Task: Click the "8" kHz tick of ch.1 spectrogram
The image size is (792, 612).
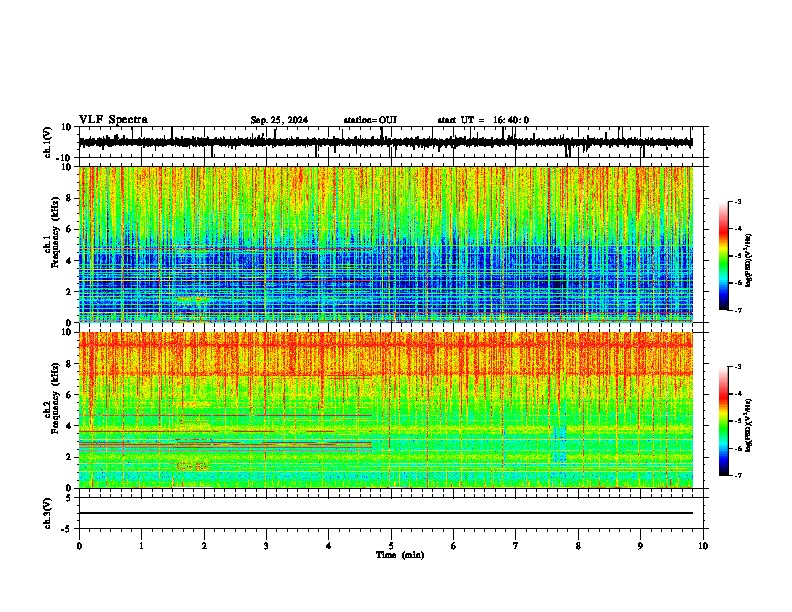Action: 70,198
